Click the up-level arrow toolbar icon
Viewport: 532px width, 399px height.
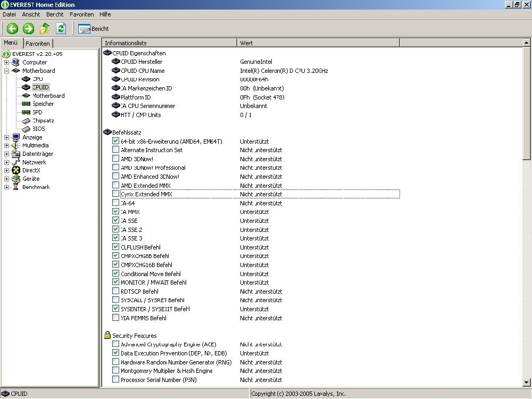(45, 29)
